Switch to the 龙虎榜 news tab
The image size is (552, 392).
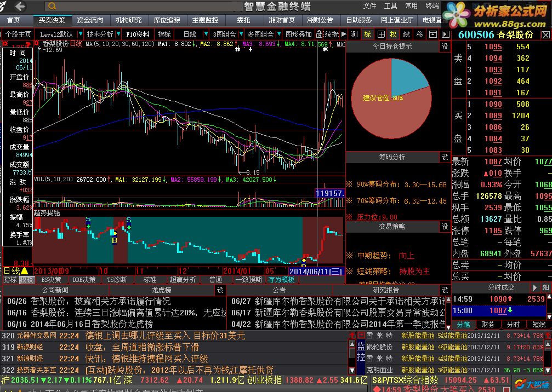tap(161, 290)
